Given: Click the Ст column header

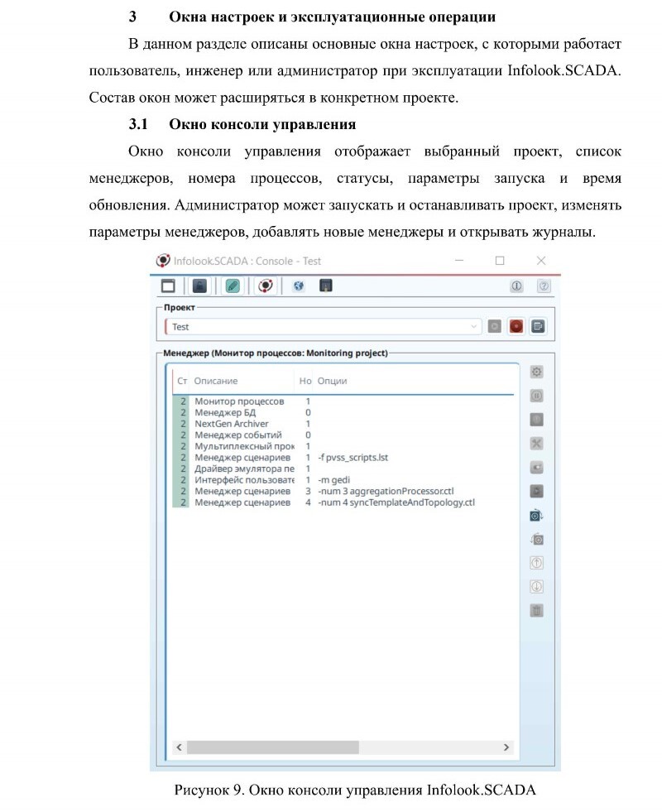Looking at the screenshot, I should (182, 381).
